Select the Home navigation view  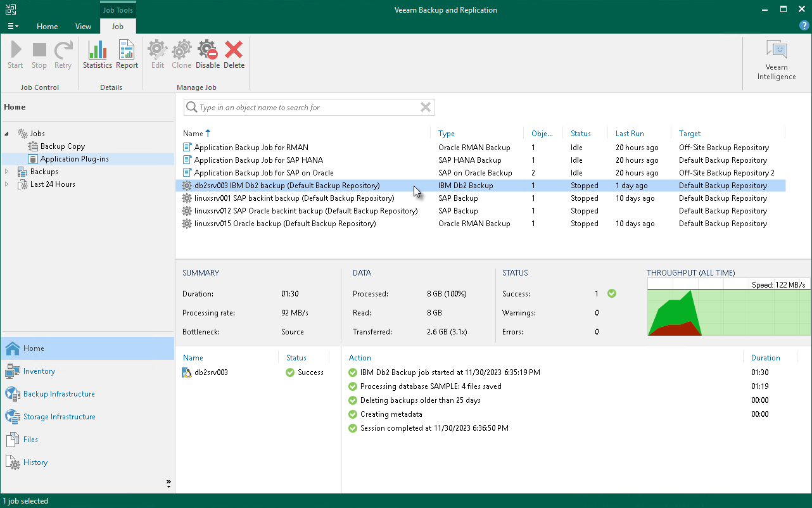87,348
